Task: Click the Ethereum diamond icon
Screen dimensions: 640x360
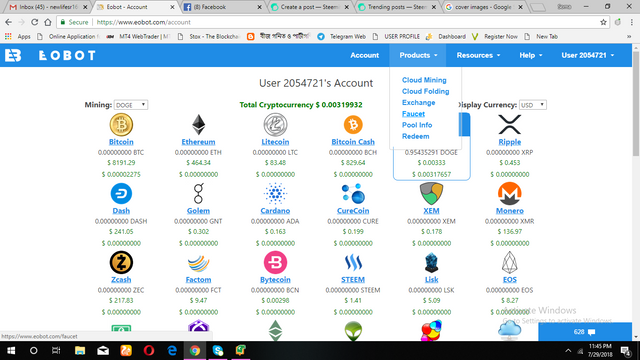Action: coord(198,124)
